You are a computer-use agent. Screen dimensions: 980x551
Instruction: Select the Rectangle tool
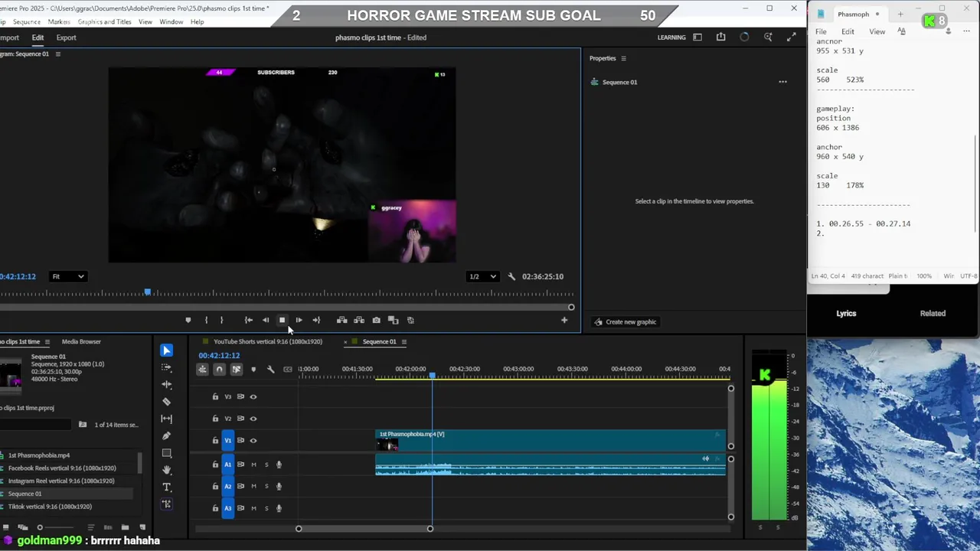coord(166,453)
